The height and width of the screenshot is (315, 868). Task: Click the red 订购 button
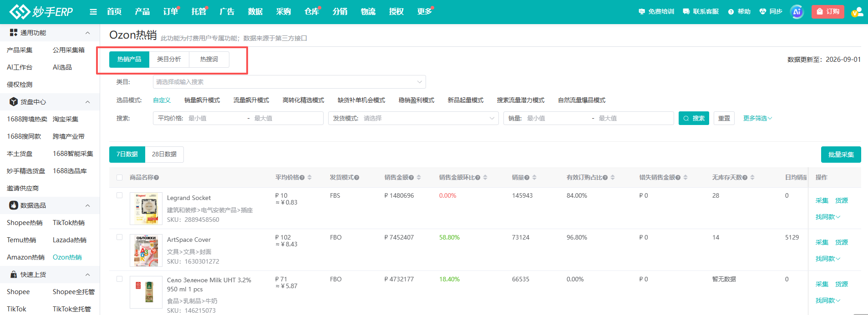(x=828, y=12)
